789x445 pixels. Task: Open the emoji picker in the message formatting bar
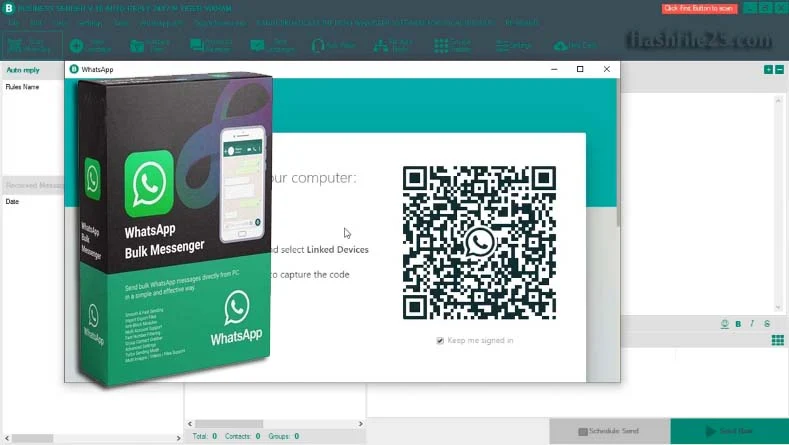tap(725, 324)
